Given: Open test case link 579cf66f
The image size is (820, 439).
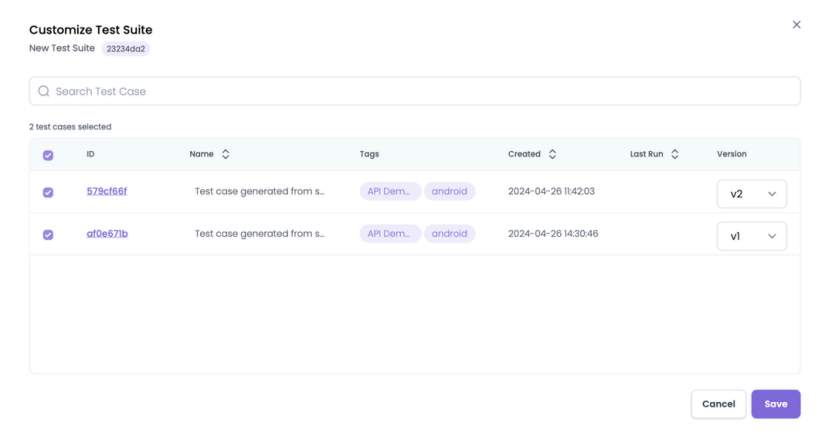Looking at the screenshot, I should coord(107,192).
